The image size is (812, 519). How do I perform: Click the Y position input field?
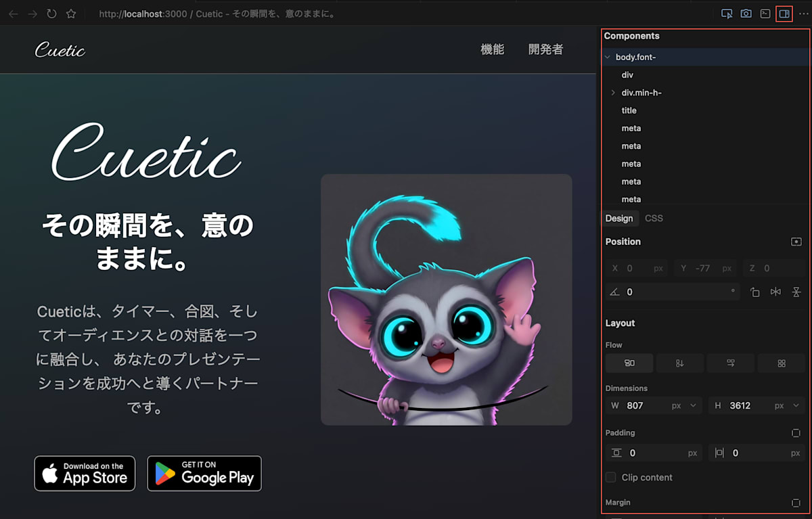point(705,269)
